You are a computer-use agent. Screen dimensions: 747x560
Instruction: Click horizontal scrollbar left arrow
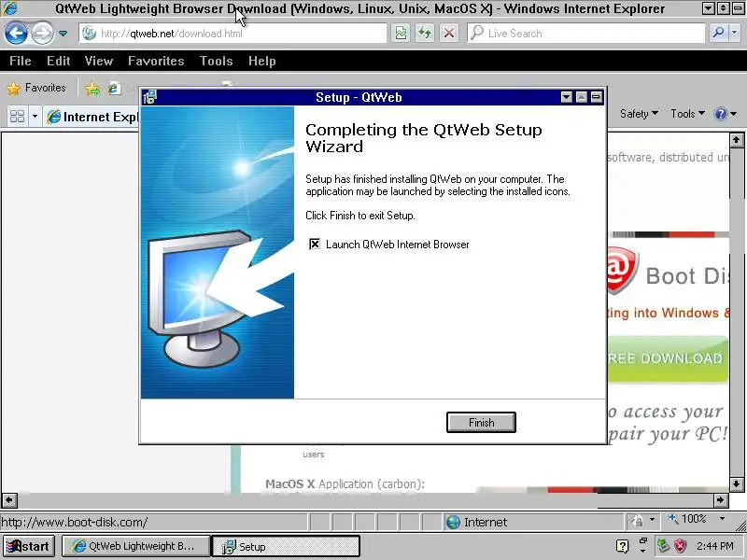pos(9,500)
